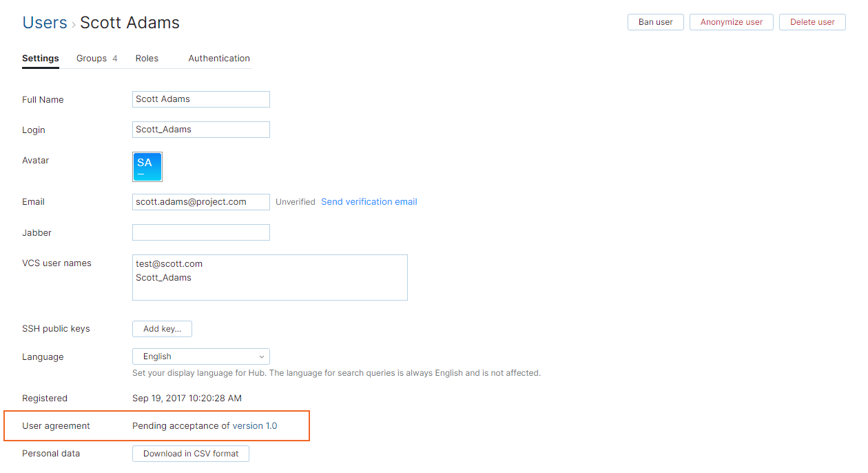Image resolution: width=868 pixels, height=473 pixels.
Task: Open the Authentication tab
Action: 218,58
